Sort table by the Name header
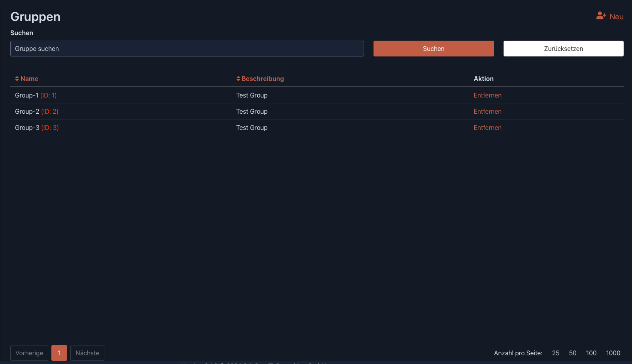This screenshot has height=364, width=632. coord(29,79)
